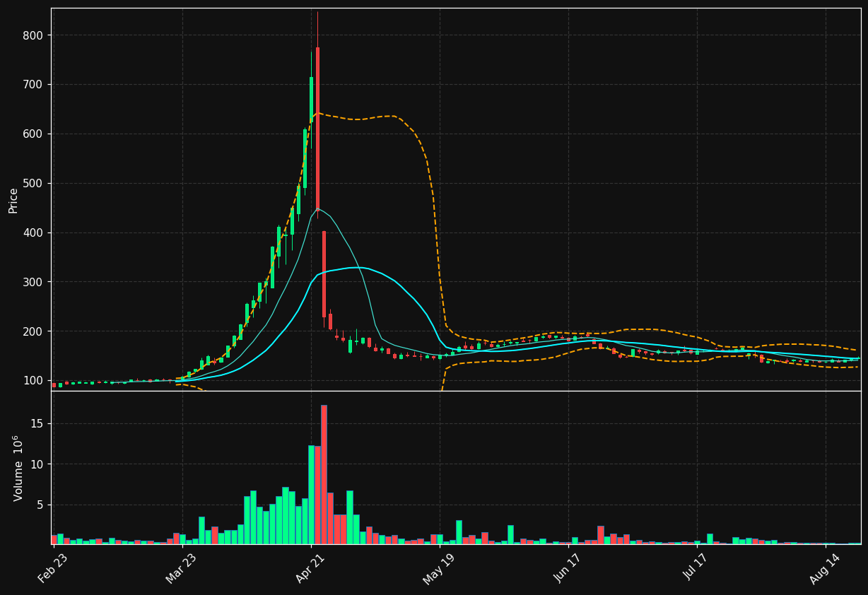868x595 pixels.
Task: Click the Aug 14 date label
Action: (x=824, y=568)
